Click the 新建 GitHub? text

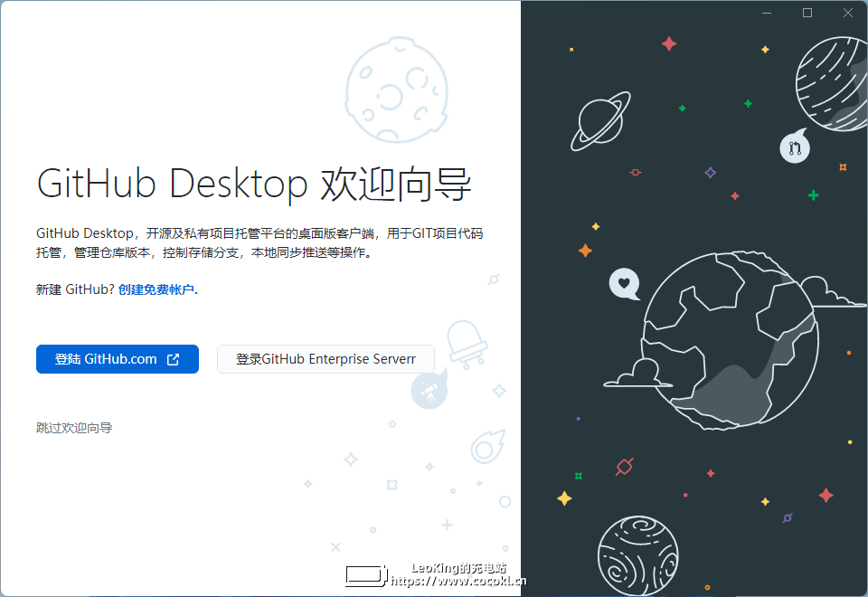pos(75,289)
